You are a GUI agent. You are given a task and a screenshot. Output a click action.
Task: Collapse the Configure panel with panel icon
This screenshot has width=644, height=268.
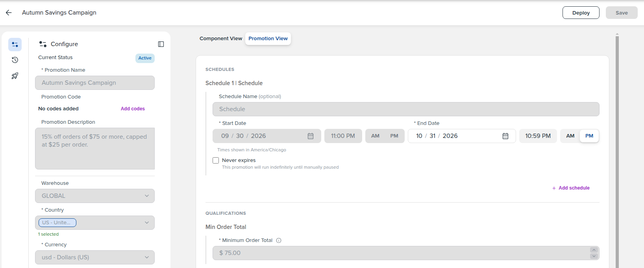pos(161,44)
